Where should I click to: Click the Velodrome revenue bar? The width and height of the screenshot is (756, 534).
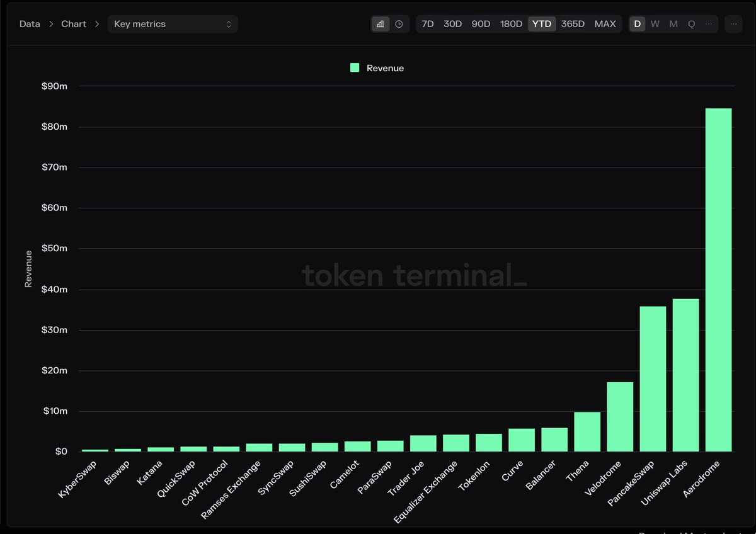pyautogui.click(x=620, y=417)
